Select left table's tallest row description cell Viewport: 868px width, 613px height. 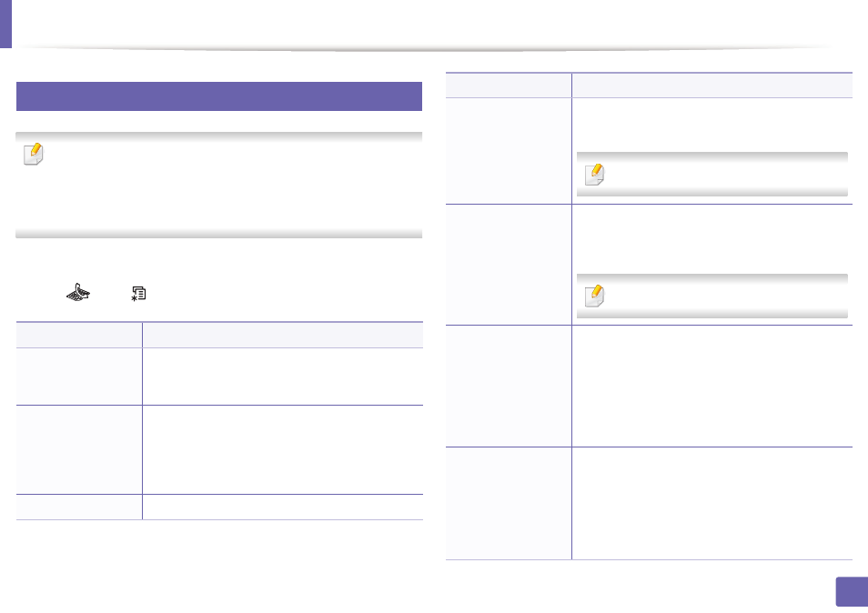click(283, 450)
